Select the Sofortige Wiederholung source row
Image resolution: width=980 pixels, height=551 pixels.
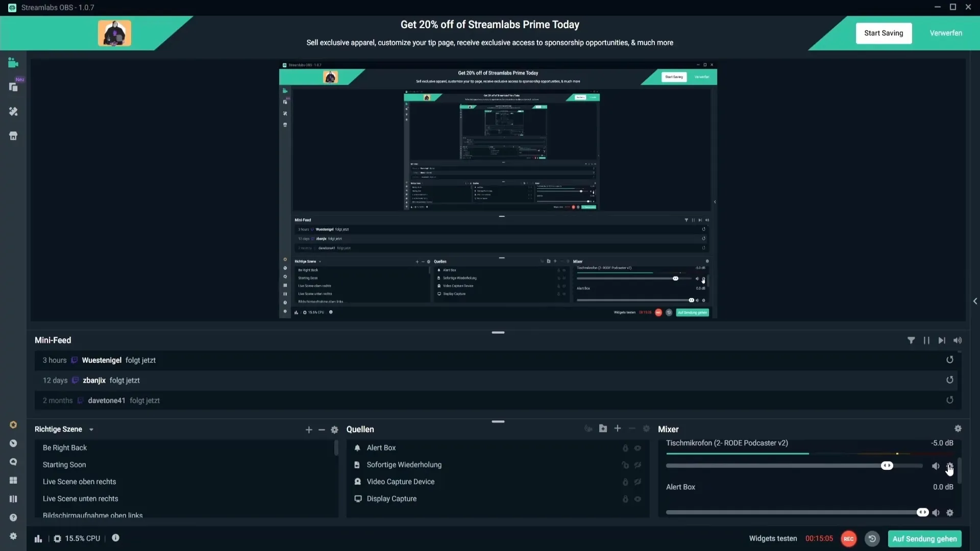[498, 464]
